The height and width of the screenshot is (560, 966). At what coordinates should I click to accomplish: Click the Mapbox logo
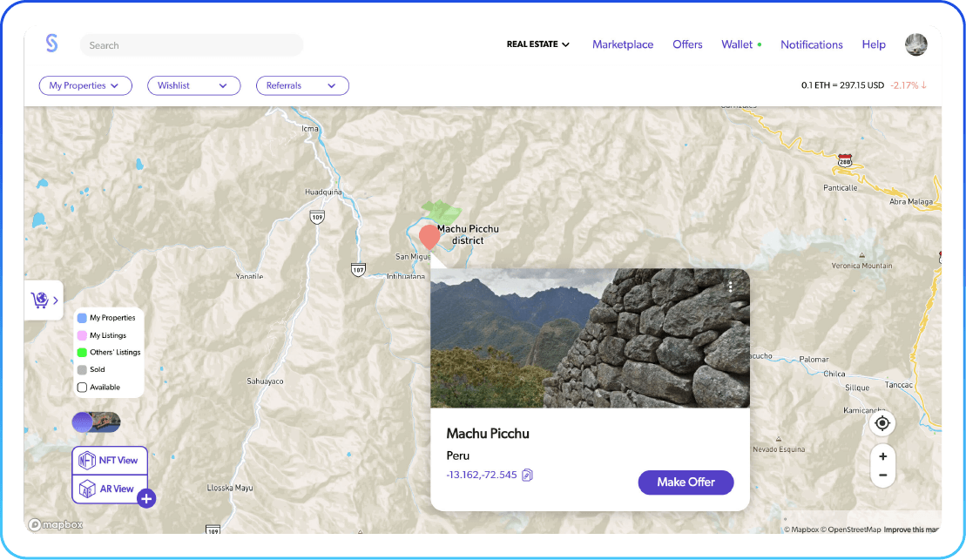56,525
